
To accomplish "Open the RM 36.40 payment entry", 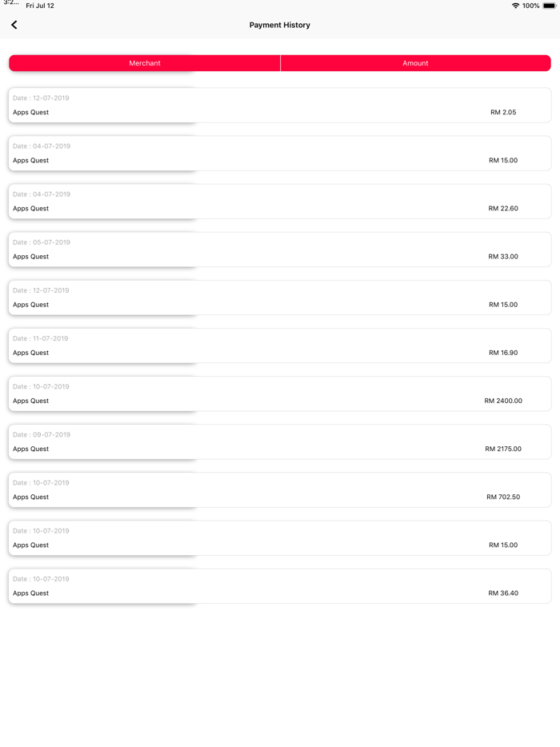I will click(x=279, y=585).
